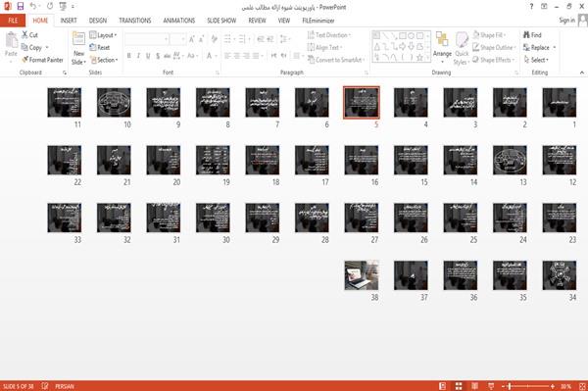Screen dimensions: 588x391
Task: Click the Numbering list icon
Action: click(243, 39)
